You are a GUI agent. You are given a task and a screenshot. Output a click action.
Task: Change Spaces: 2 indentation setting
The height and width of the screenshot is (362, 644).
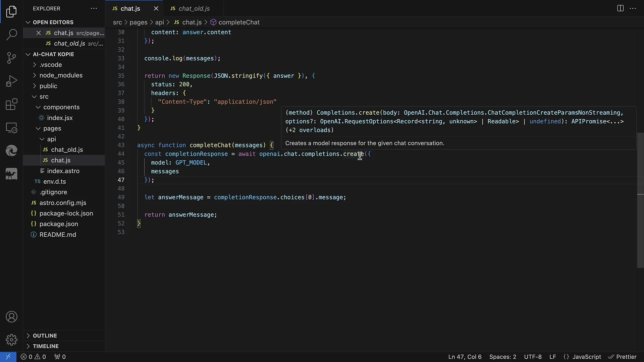502,357
